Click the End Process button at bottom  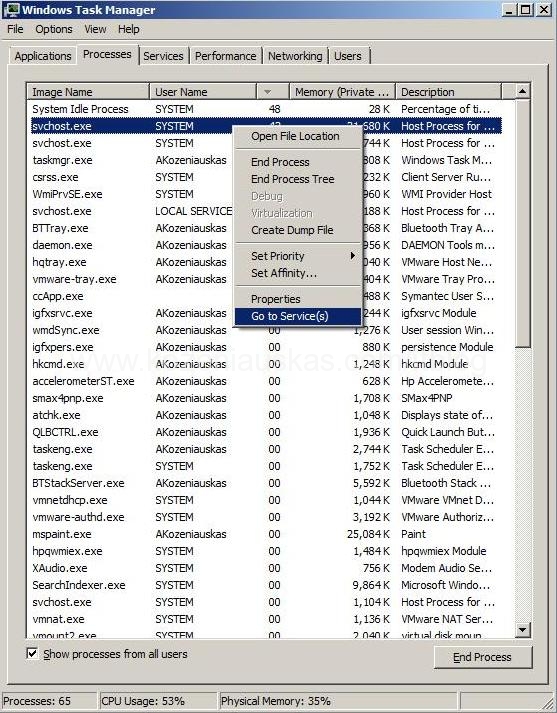pyautogui.click(x=482, y=657)
